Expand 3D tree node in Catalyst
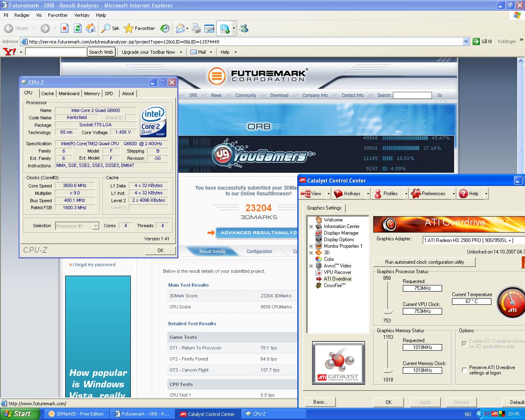The width and height of the screenshot is (525, 420). (x=311, y=253)
